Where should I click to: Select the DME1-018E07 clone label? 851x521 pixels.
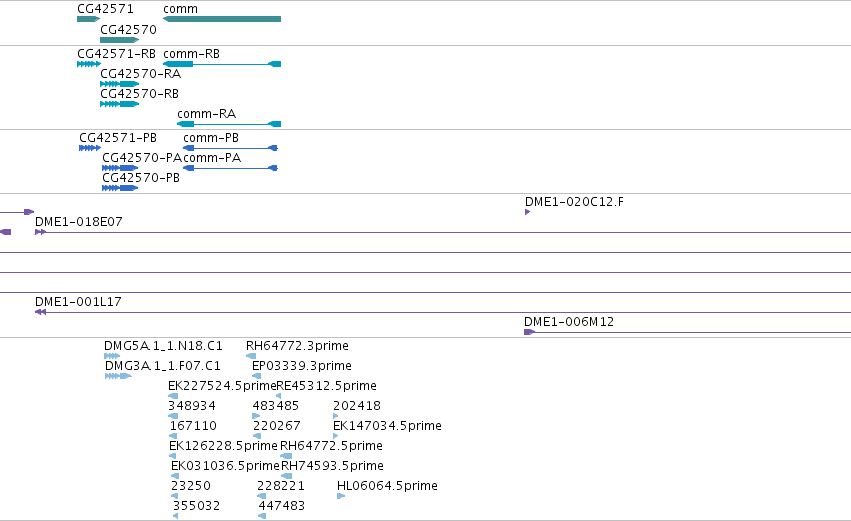[x=79, y=221]
